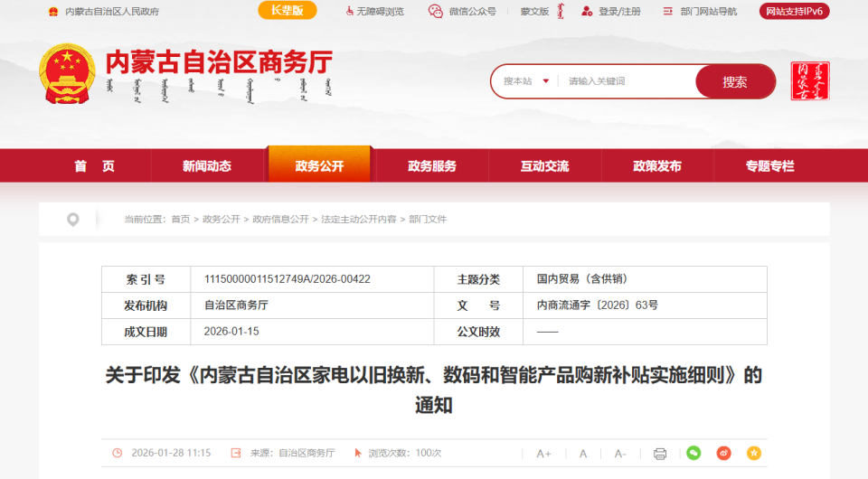Image resolution: width=868 pixels, height=479 pixels.
Task: Print the article with the printer icon
Action: click(660, 454)
